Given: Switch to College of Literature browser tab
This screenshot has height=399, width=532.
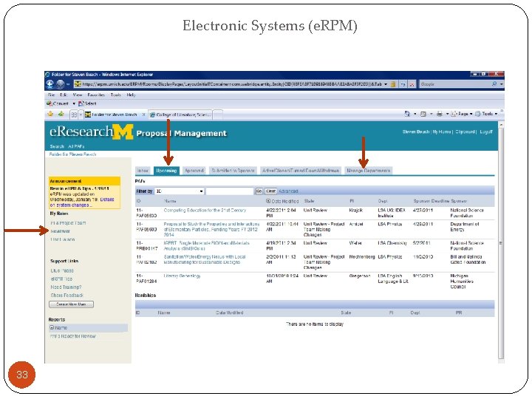Looking at the screenshot, I should (x=180, y=115).
